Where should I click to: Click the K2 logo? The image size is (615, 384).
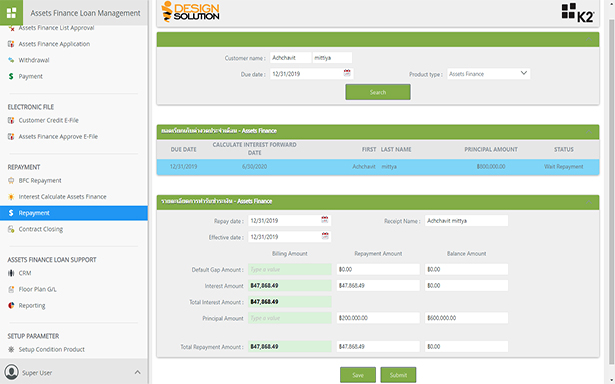click(578, 13)
